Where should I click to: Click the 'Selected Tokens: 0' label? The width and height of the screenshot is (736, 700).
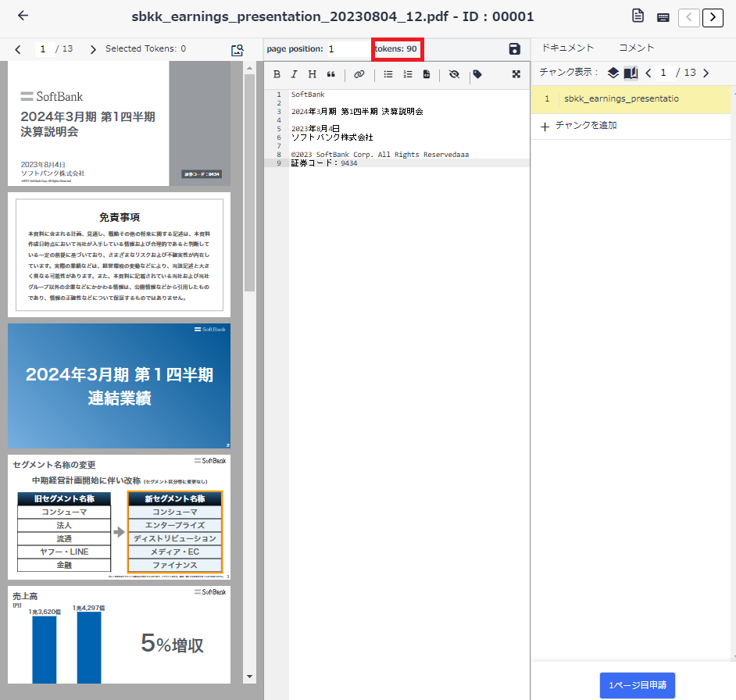[x=145, y=48]
